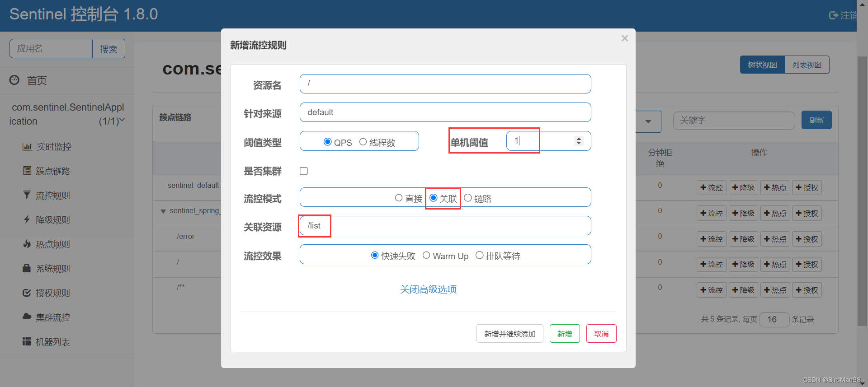
Task: Click the lightning bolt icon for 降级规则
Action: click(27, 219)
